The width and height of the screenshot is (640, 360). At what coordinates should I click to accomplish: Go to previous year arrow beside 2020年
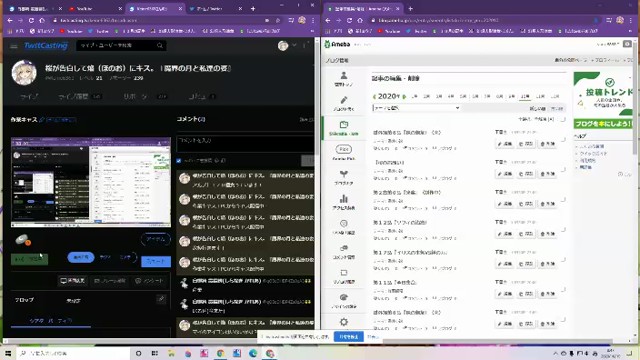(374, 97)
